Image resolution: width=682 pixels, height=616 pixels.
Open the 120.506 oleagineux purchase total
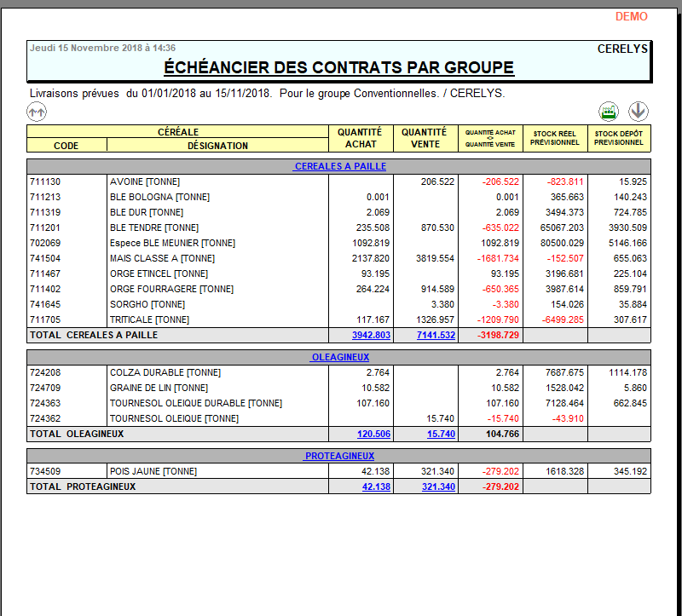point(373,434)
